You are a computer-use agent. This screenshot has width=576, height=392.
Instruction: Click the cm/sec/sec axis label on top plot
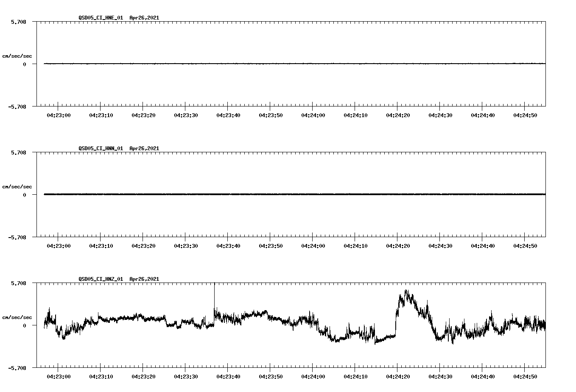[x=18, y=56]
